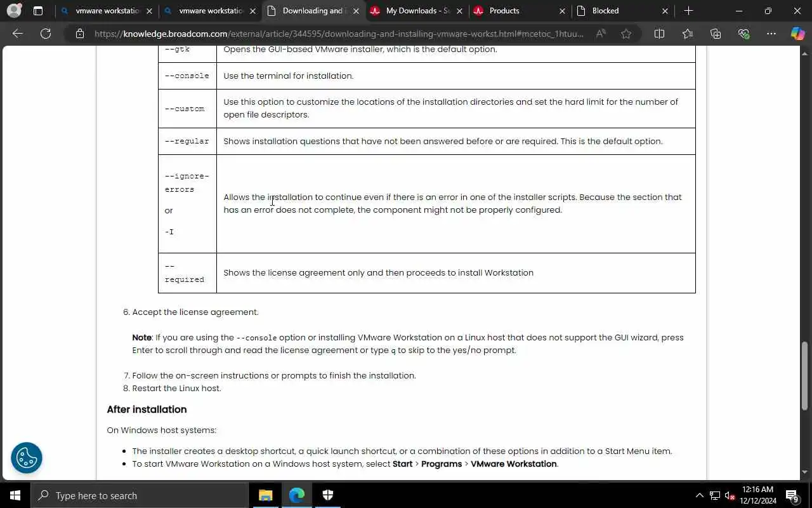Close the My Downloads tab
Viewport: 812px width, 508px height.
pyautogui.click(x=459, y=11)
